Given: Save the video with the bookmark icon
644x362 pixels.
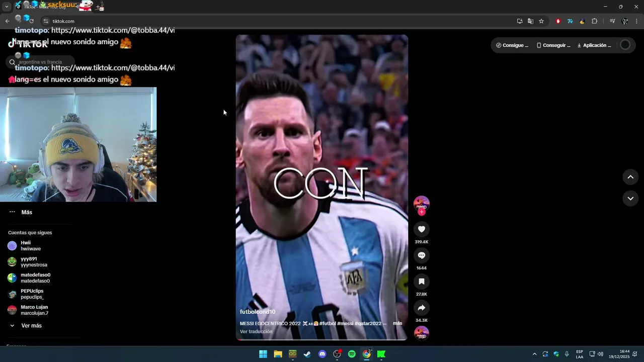Looking at the screenshot, I should click(x=422, y=282).
